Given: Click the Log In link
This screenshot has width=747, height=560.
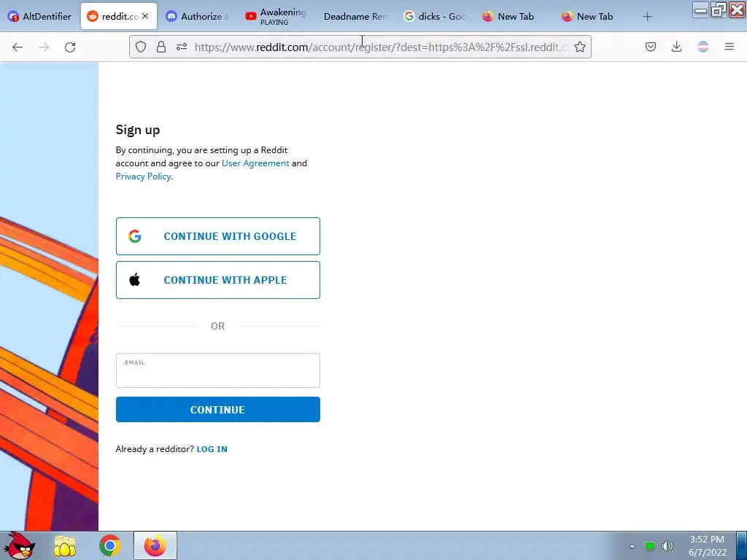Looking at the screenshot, I should pyautogui.click(x=212, y=449).
